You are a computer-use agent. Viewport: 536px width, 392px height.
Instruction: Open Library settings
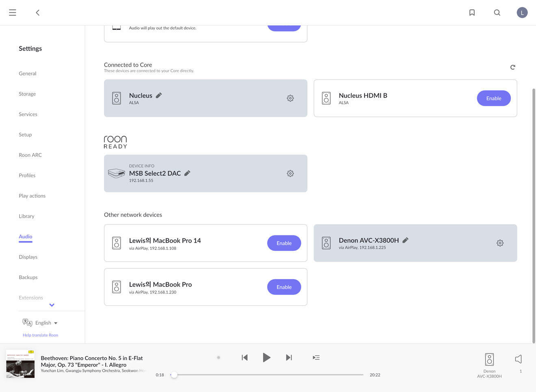(26, 216)
